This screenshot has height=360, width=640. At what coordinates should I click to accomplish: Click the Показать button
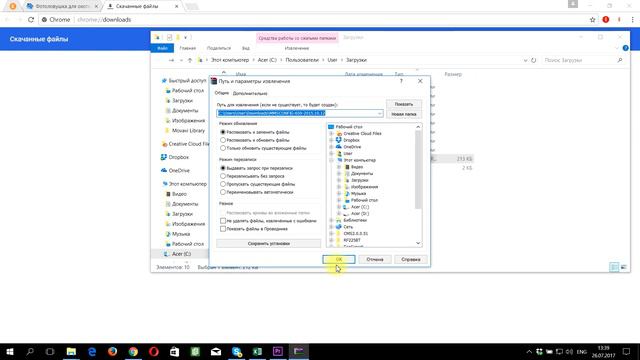(403, 104)
